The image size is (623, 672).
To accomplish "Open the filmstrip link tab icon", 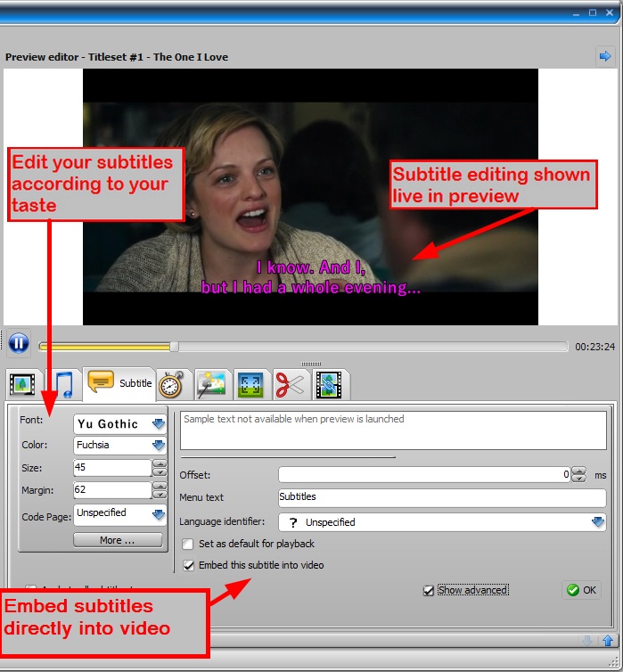I will 329,384.
